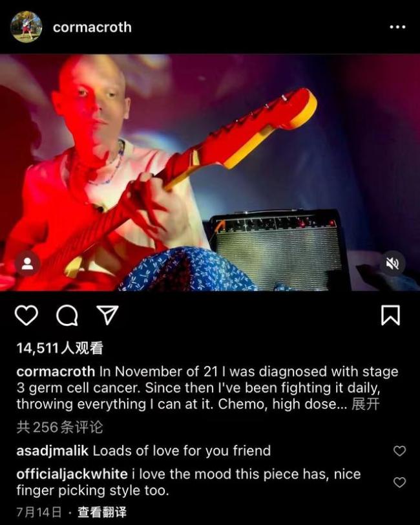420x525 pixels.
Task: Tap the guitar video to play or pause
Action: pos(210,173)
